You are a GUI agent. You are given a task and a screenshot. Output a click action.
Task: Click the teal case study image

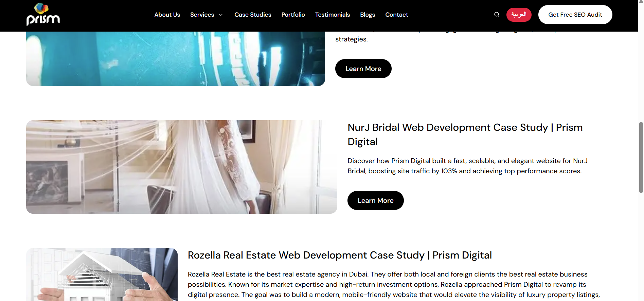pyautogui.click(x=175, y=58)
